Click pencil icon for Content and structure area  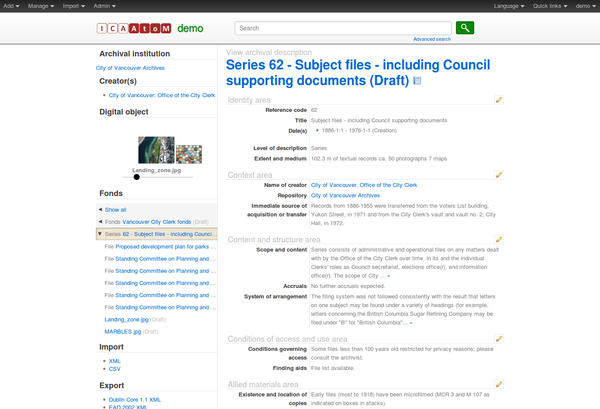499,240
